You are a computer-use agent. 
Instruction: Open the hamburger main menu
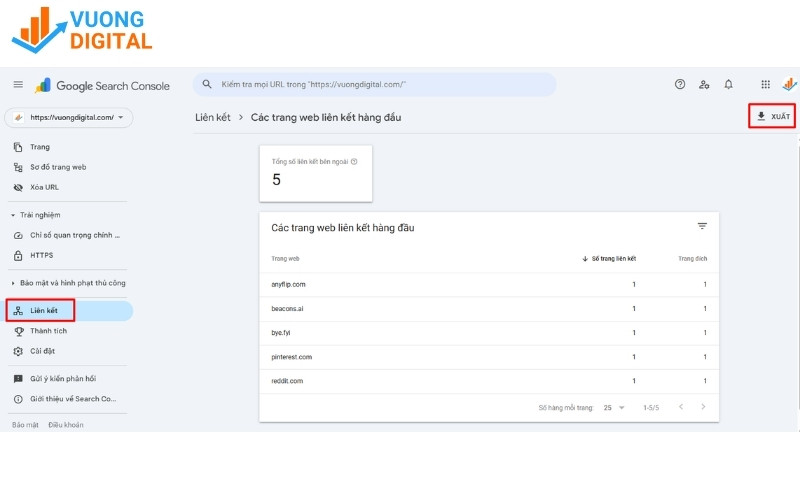(x=18, y=85)
